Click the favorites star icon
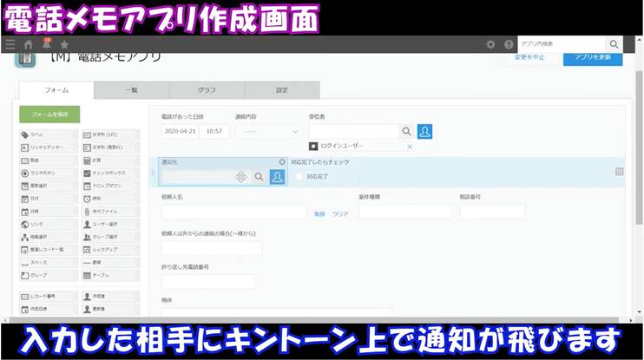 64,44
